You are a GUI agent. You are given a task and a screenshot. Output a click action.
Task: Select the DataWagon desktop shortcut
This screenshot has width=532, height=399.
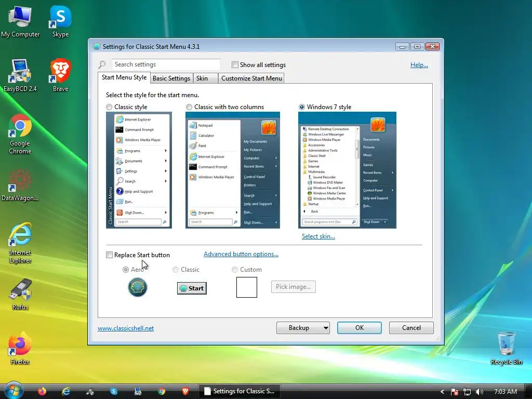20,185
